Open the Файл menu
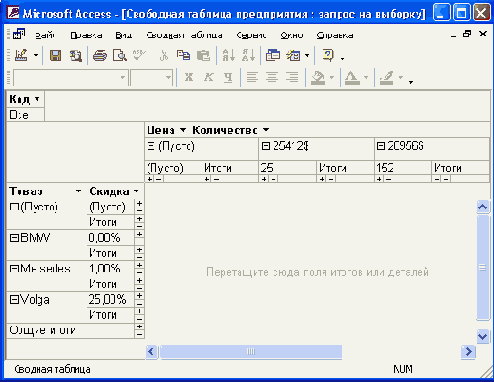 pyautogui.click(x=45, y=35)
